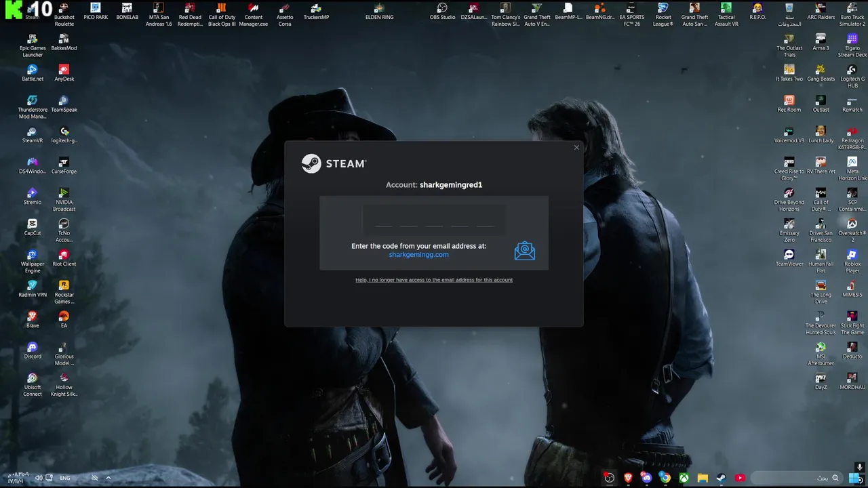The image size is (868, 488).
Task: Open the 'no longer have access' help link
Action: (x=434, y=280)
